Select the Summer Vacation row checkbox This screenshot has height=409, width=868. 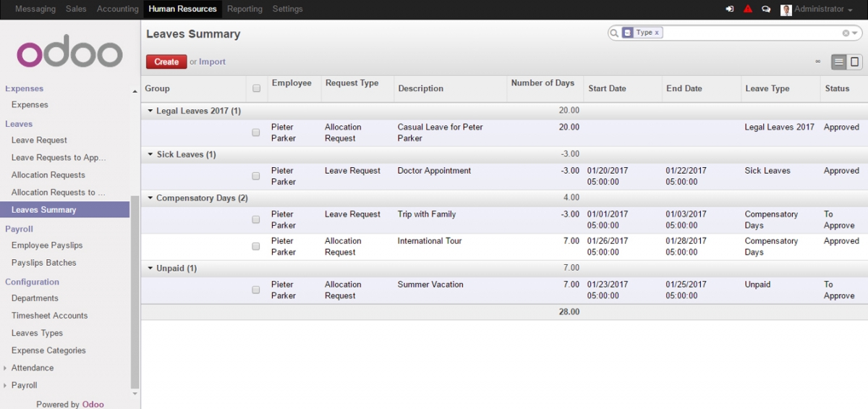pyautogui.click(x=256, y=290)
